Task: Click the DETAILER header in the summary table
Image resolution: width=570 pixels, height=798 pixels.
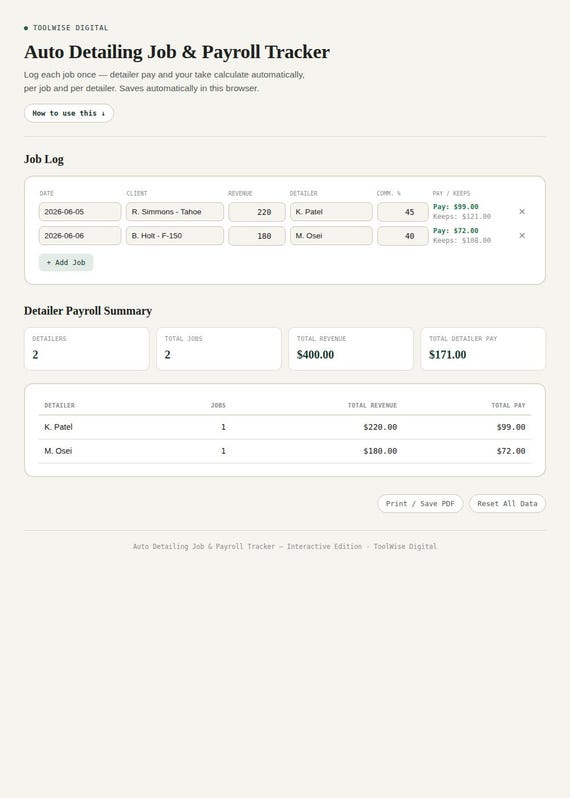Action: click(x=60, y=405)
